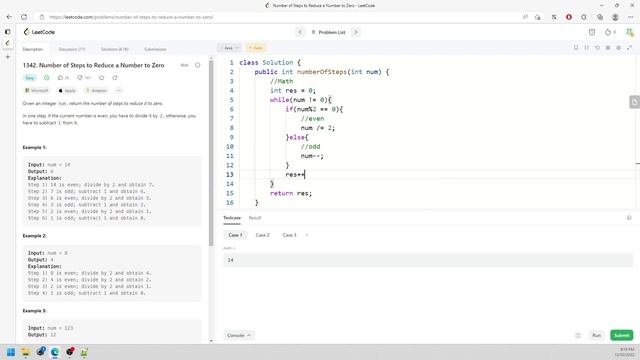Open the timer clock icon in header
This screenshot has width=640, height=360.
tap(592, 32)
